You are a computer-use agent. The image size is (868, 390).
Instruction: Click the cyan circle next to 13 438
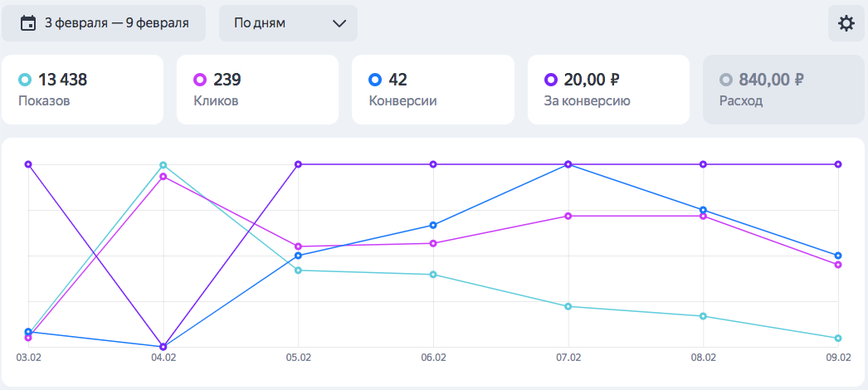click(26, 80)
